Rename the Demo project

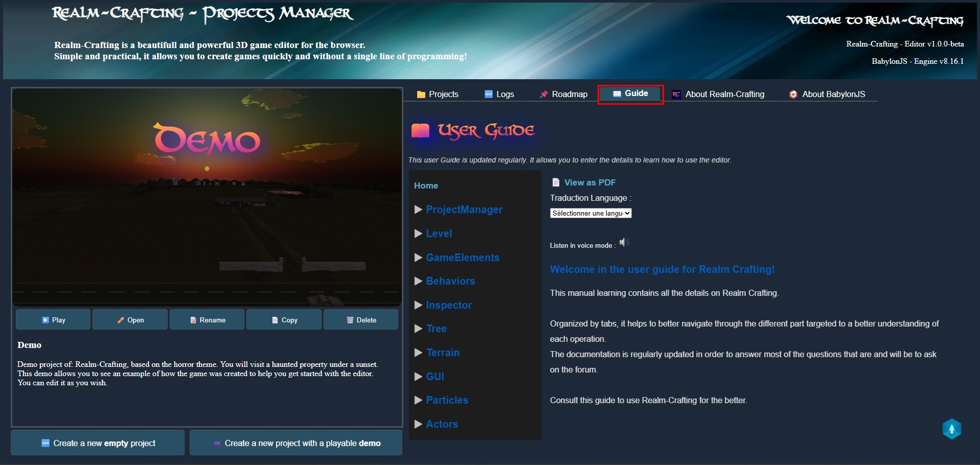coord(207,320)
